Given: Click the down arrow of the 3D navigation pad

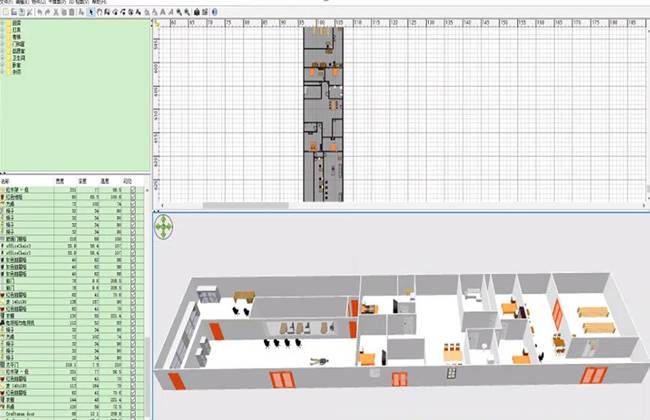Looking at the screenshot, I should [x=164, y=235].
